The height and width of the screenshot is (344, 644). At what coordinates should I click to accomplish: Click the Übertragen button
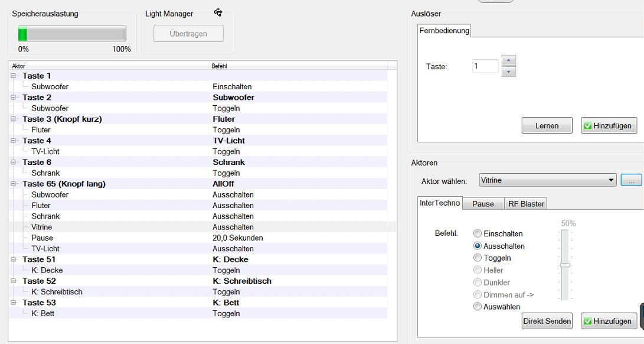(188, 34)
